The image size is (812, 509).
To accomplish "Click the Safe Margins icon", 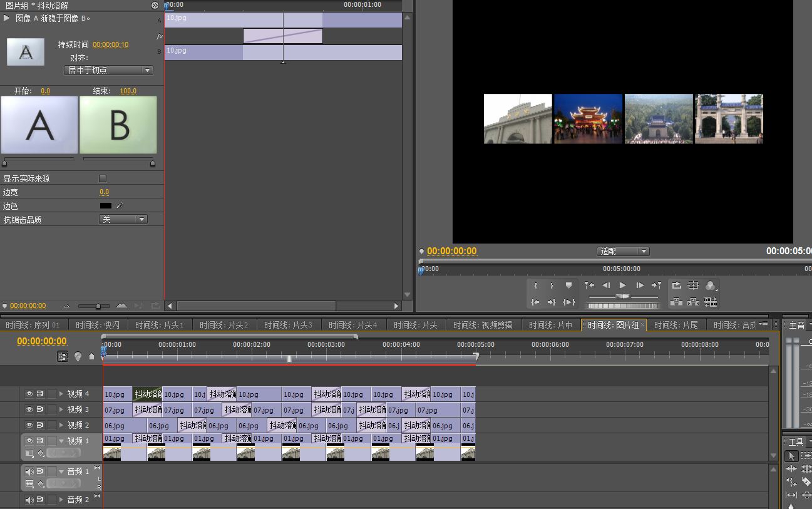I will 693,285.
